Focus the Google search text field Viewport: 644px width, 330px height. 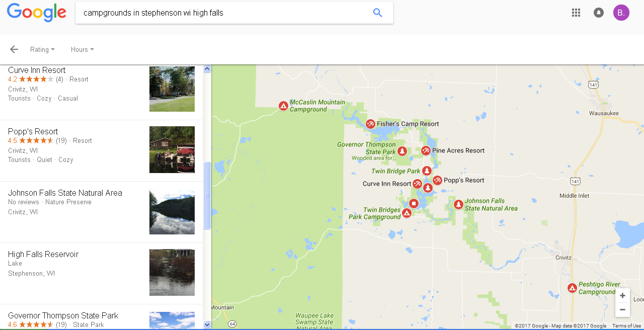pyautogui.click(x=224, y=13)
